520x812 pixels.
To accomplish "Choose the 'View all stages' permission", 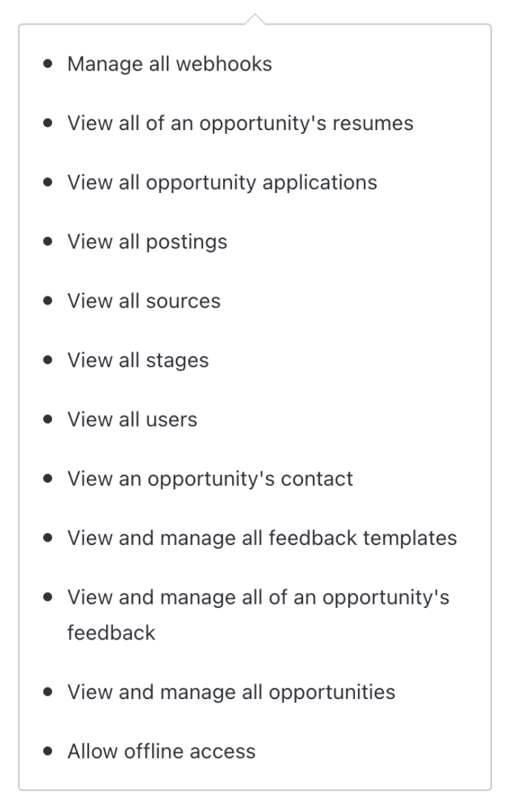I will (138, 360).
